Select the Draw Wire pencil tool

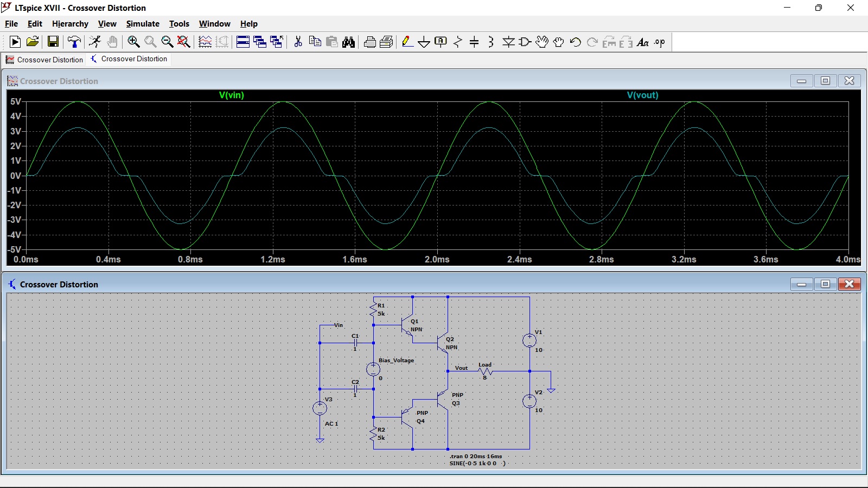pos(407,42)
